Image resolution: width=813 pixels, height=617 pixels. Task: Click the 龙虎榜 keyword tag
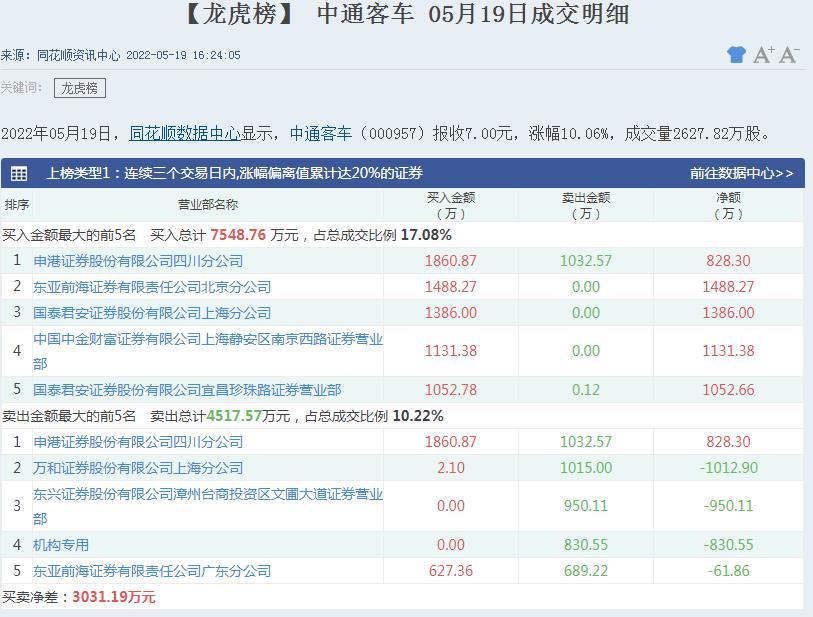pos(79,88)
